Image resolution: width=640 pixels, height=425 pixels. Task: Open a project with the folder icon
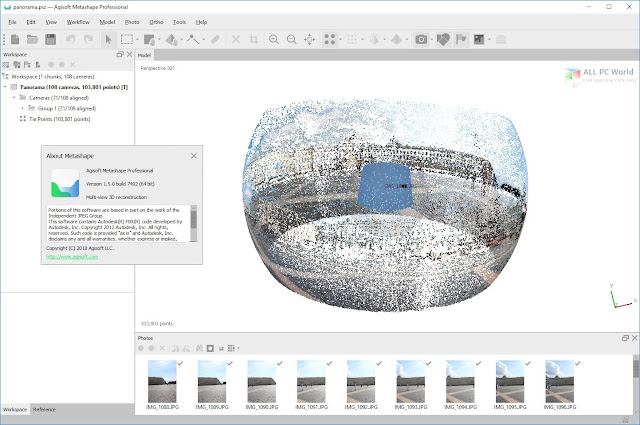(x=33, y=39)
